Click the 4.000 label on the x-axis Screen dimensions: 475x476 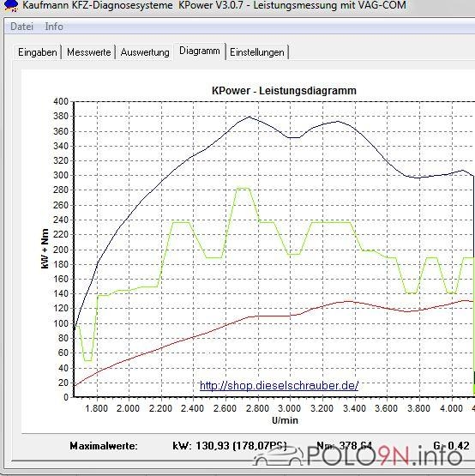point(451,408)
